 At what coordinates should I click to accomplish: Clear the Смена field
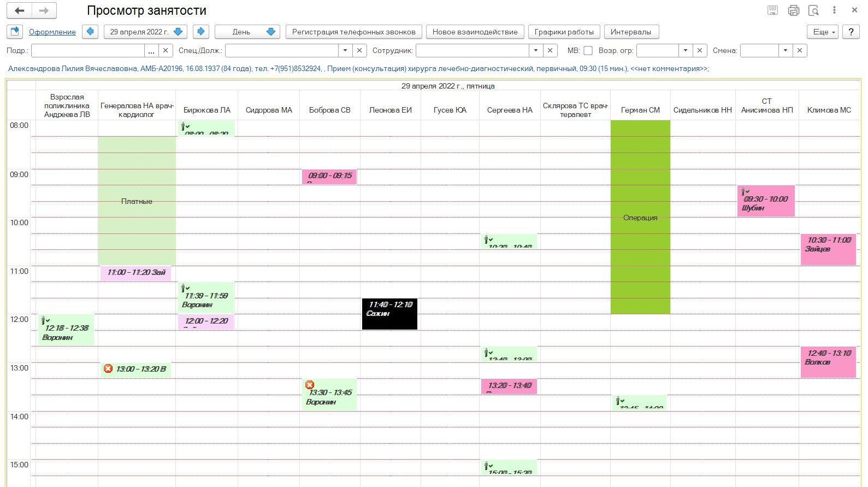point(800,51)
